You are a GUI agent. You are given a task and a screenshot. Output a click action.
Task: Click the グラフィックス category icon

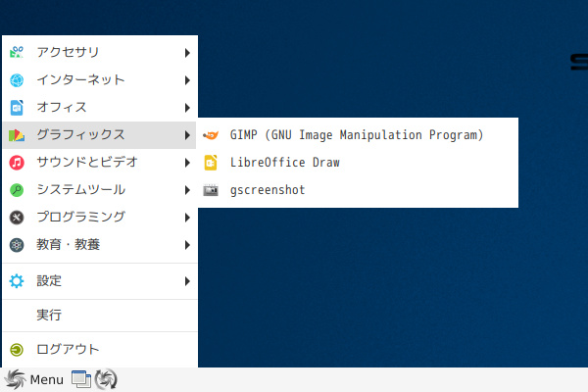(17, 135)
